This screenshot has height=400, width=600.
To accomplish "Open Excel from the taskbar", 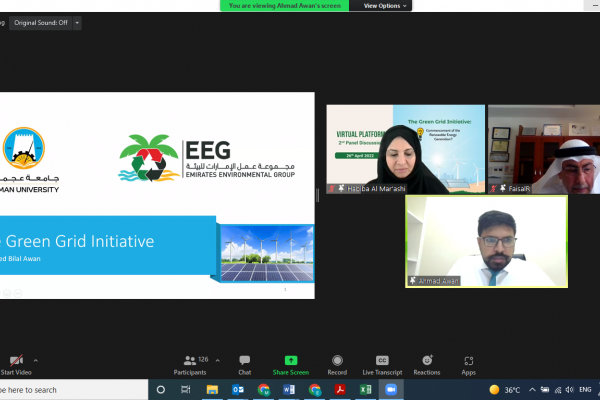I will 365,389.
